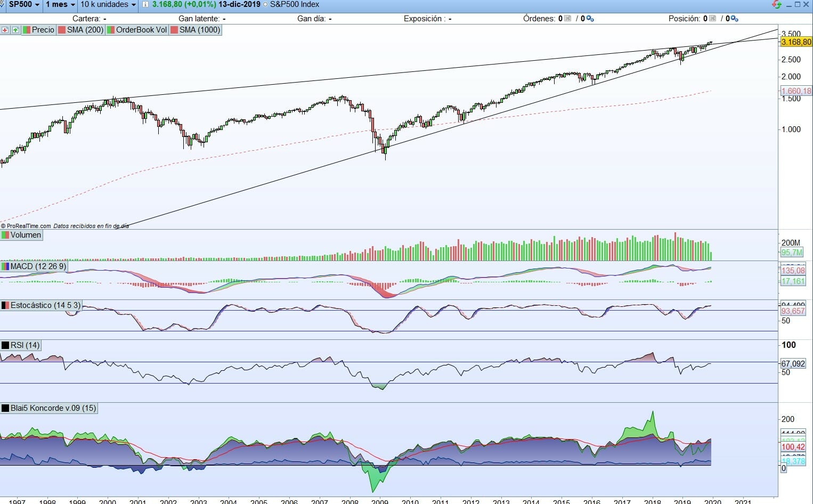Click the 2019 label on the time axis
Viewport: 813px width, 504px height.
[x=682, y=501]
